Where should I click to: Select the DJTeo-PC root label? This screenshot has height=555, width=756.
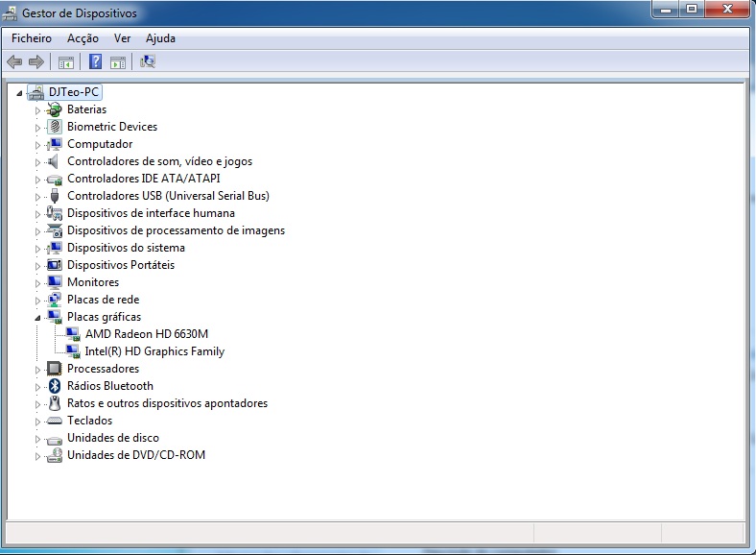pyautogui.click(x=74, y=91)
